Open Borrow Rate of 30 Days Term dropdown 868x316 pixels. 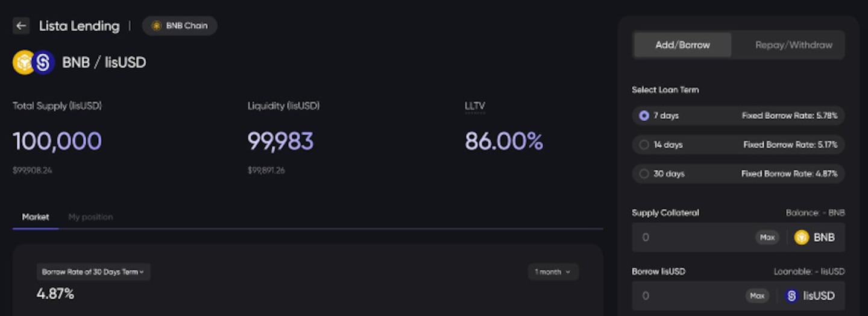(x=93, y=272)
